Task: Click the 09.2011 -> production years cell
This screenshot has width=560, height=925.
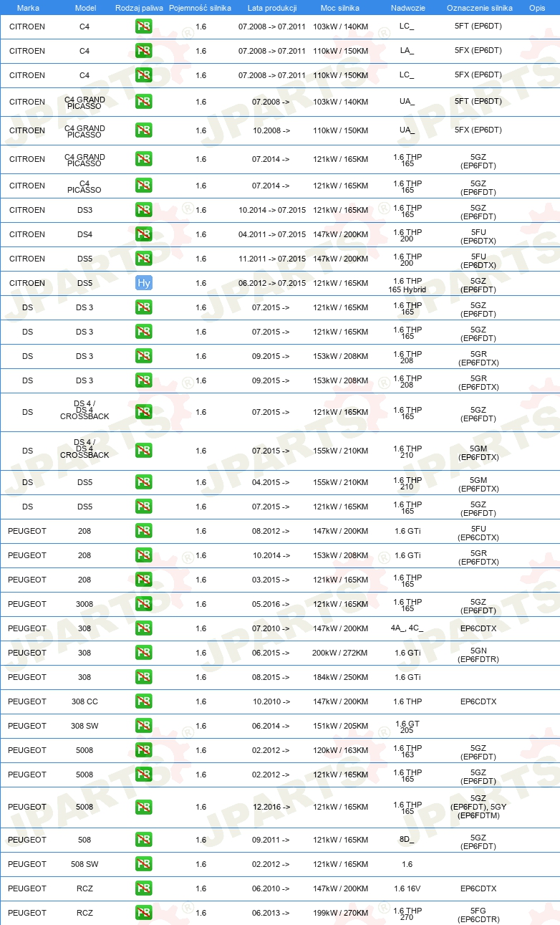Action: [271, 840]
